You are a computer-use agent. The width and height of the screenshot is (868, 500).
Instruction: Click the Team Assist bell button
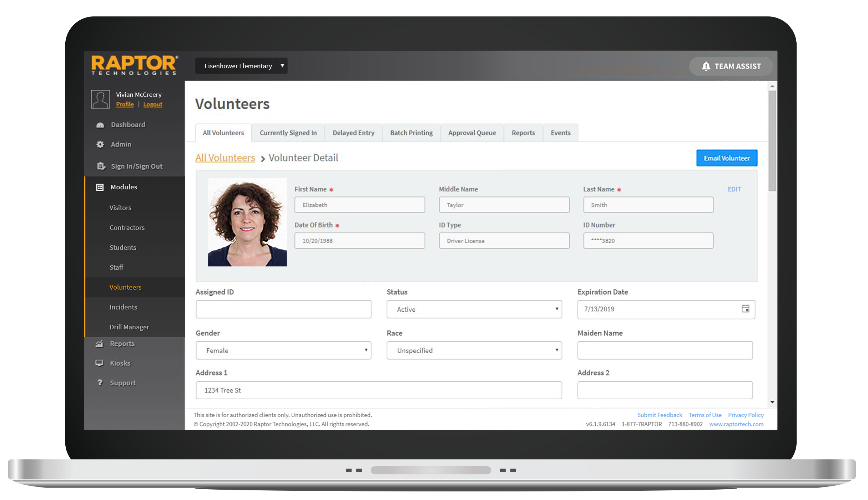(x=731, y=66)
